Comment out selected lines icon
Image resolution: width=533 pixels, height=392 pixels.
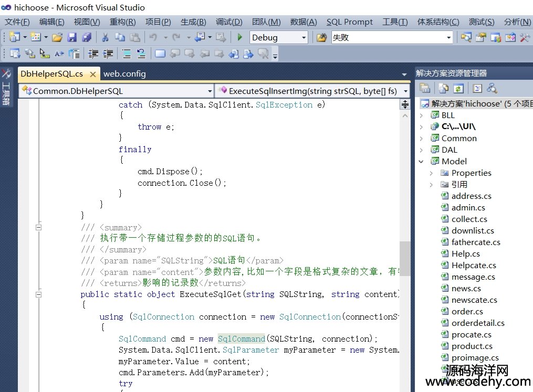click(127, 54)
